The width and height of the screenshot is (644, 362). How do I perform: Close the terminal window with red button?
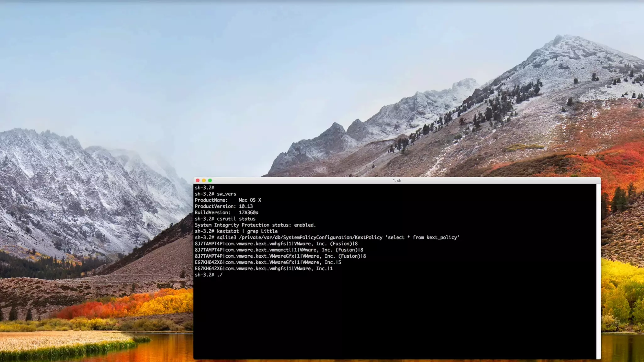coord(197,180)
